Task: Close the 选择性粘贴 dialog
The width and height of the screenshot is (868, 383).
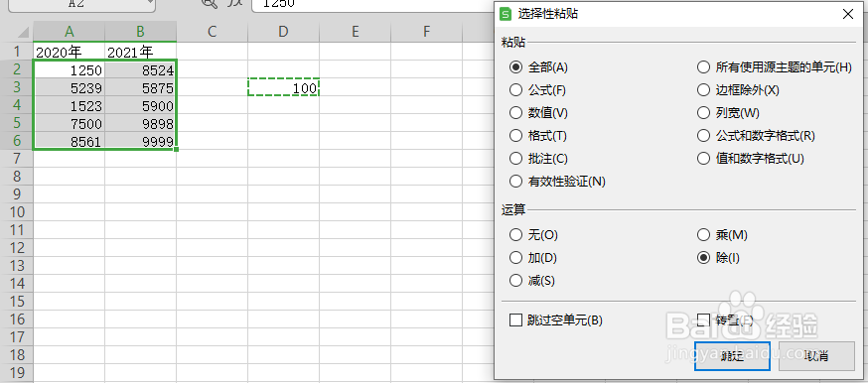Action: click(x=848, y=14)
